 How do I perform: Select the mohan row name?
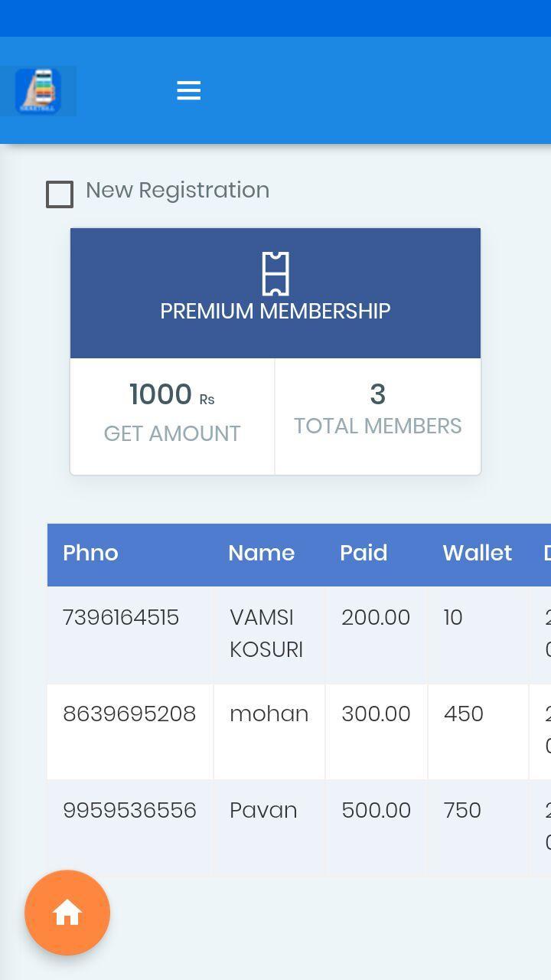click(269, 714)
